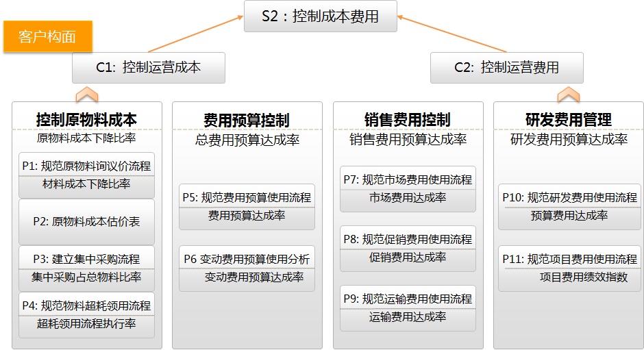Click the P3 建立集中采购流程 item
Viewport: 644px width, 350px height.
[x=86, y=259]
